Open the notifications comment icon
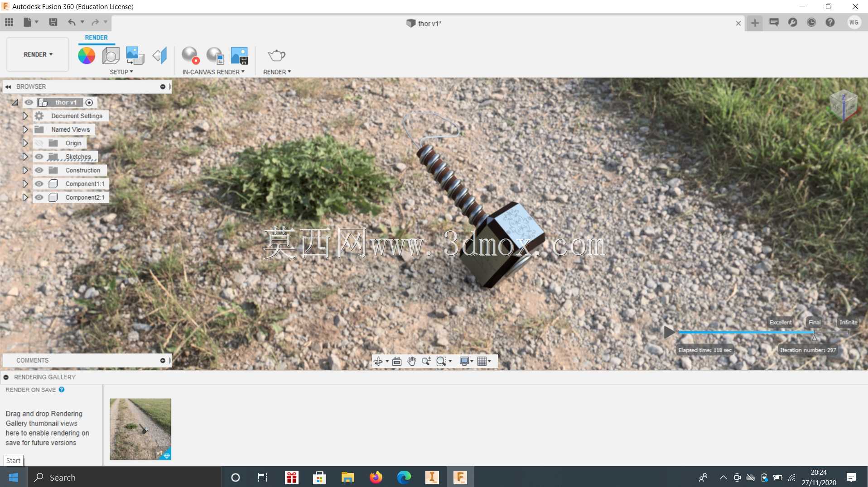This screenshot has width=868, height=487. (774, 22)
